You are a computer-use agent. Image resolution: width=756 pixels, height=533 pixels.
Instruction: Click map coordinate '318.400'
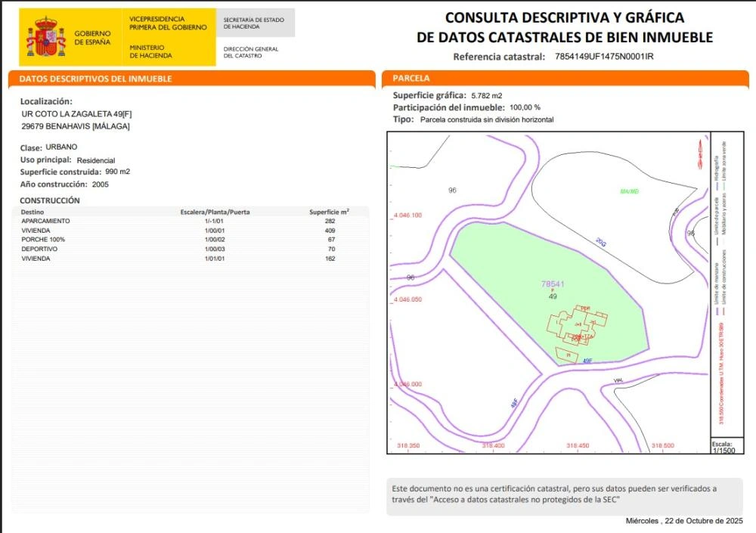click(493, 445)
